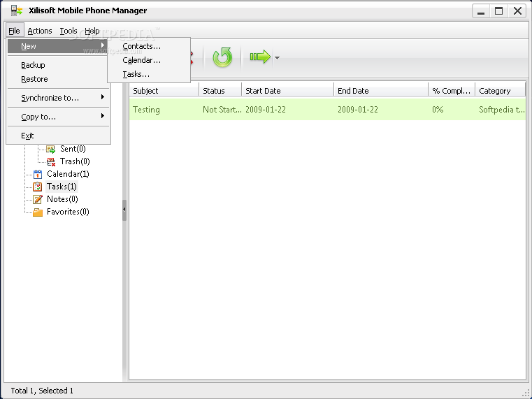Viewport: 532px width, 399px height.
Task: Click the 0% completion cell
Action: (x=438, y=110)
